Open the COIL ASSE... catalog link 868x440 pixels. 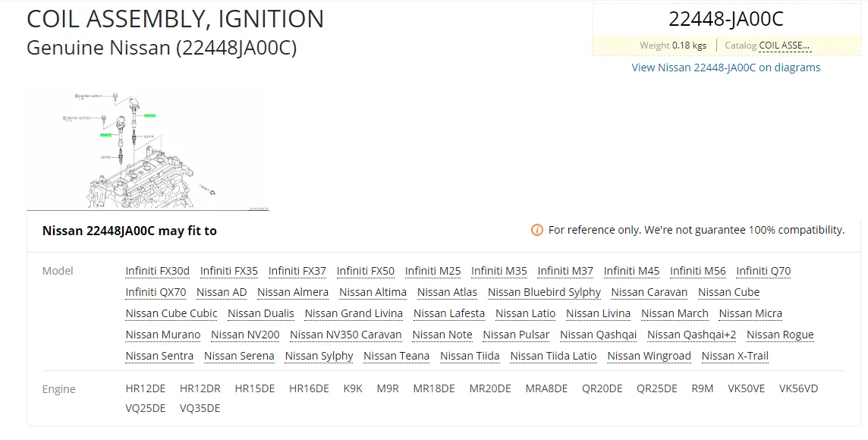coord(785,46)
